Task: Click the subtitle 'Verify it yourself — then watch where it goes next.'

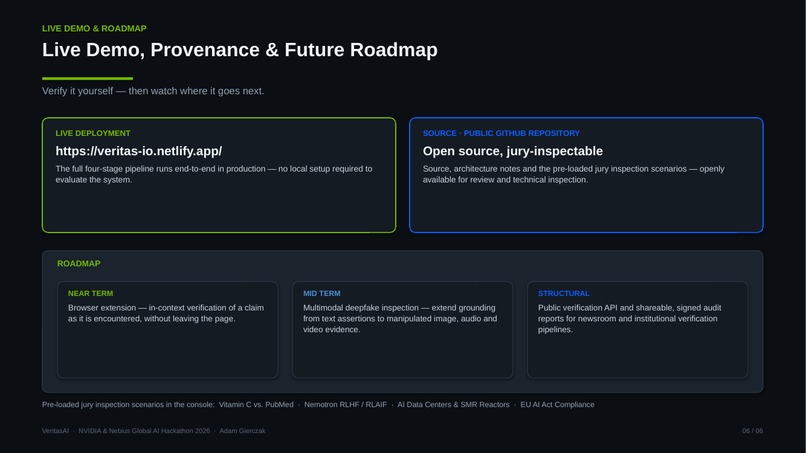Action: pyautogui.click(x=153, y=91)
